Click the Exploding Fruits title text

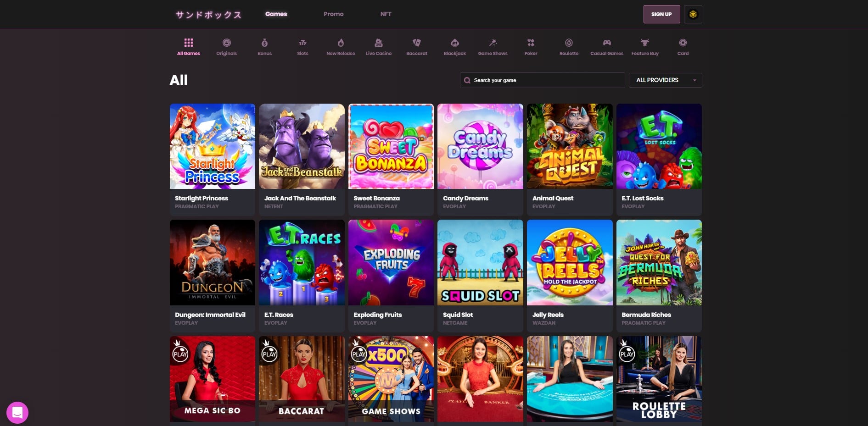pos(378,315)
